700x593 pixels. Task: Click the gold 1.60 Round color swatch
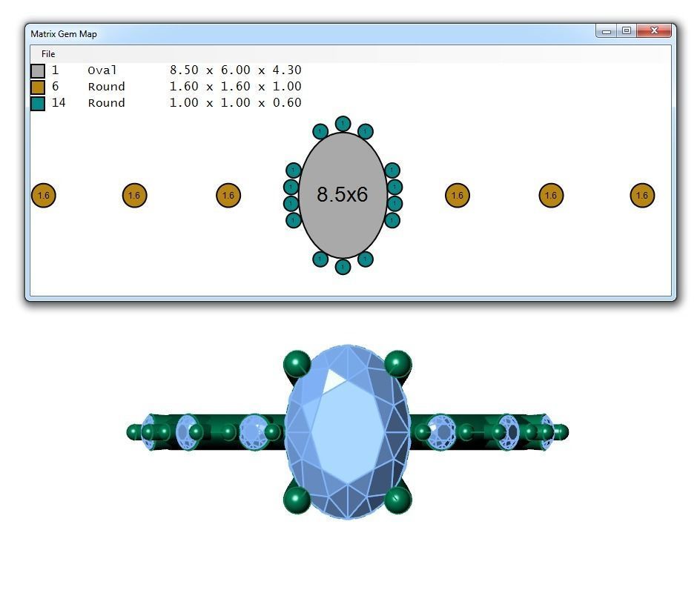click(38, 87)
